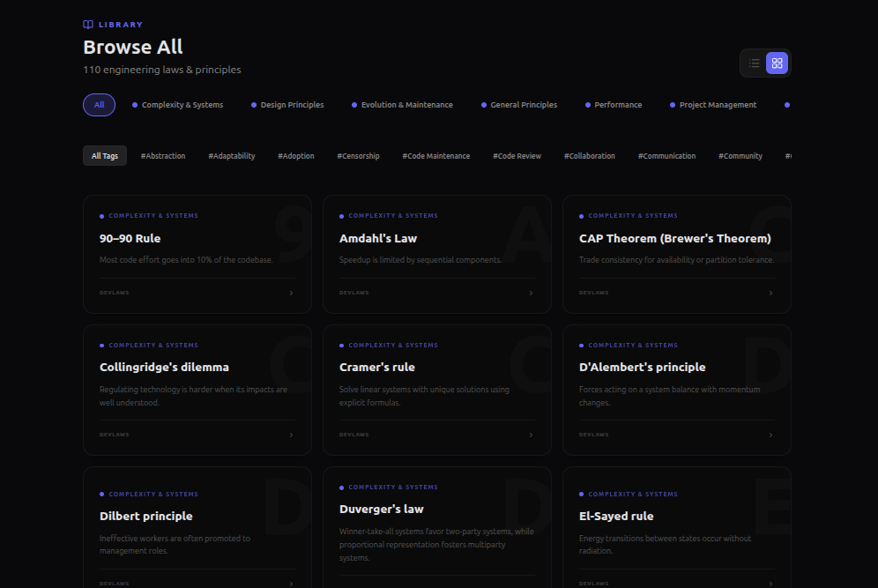Image resolution: width=878 pixels, height=588 pixels.
Task: Click DEVLAWS label on Cramer's rule card
Action: point(353,435)
